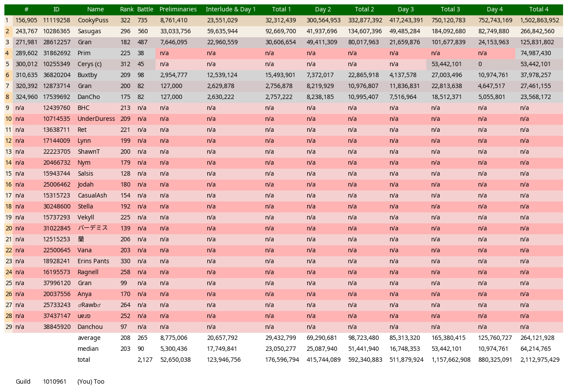Viewport: 567px width, 392px height.
Task: Click the name cell 'Anya'
Action: [85, 294]
